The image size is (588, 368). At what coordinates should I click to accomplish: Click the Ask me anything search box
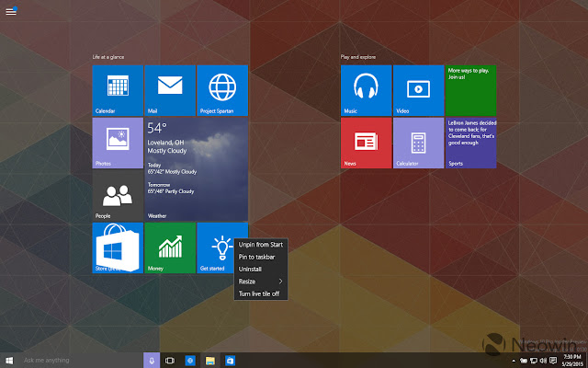tap(81, 361)
